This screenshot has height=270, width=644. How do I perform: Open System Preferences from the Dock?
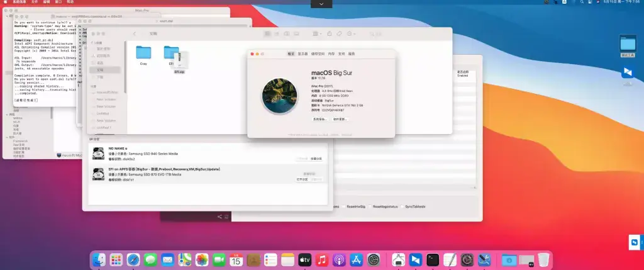coord(374,260)
